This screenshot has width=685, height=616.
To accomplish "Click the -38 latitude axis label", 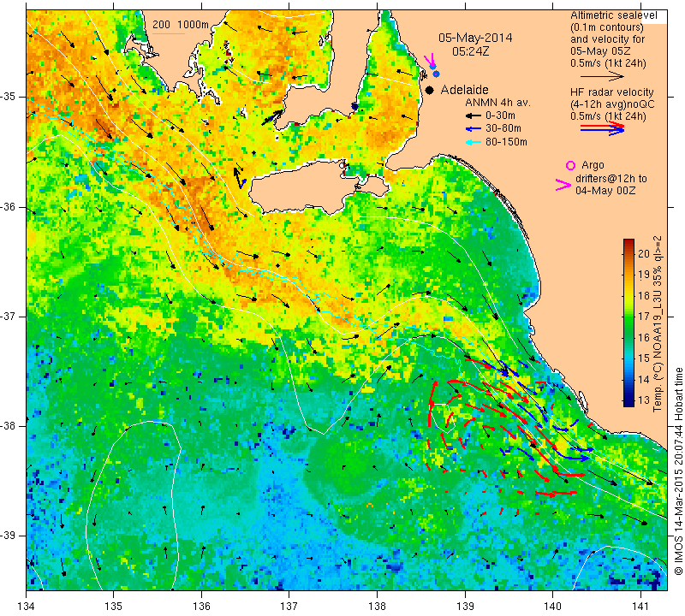I will (9, 426).
